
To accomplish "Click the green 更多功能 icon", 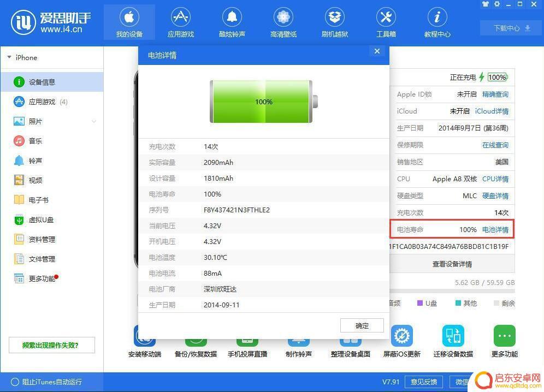I will tap(505, 336).
